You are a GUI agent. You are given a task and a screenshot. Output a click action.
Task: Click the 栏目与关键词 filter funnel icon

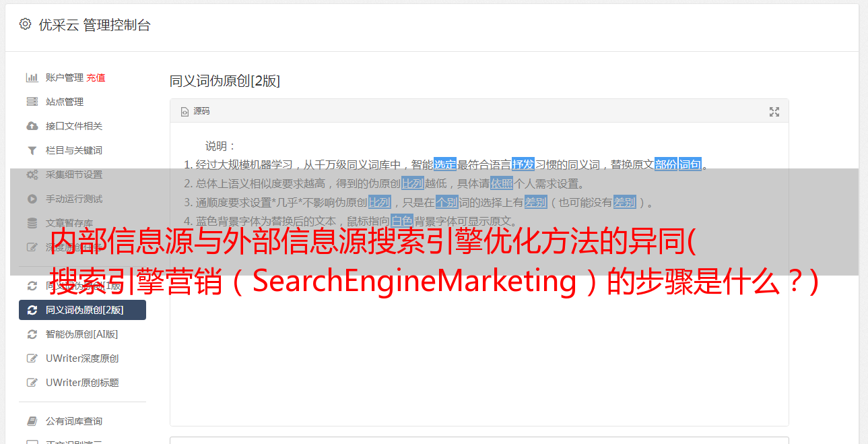tap(32, 150)
